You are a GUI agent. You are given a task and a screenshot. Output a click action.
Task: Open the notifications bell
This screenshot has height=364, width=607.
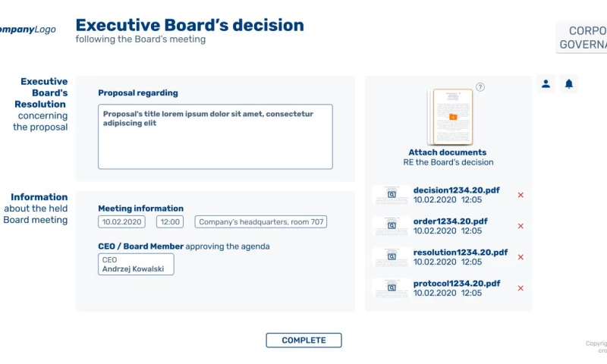568,84
